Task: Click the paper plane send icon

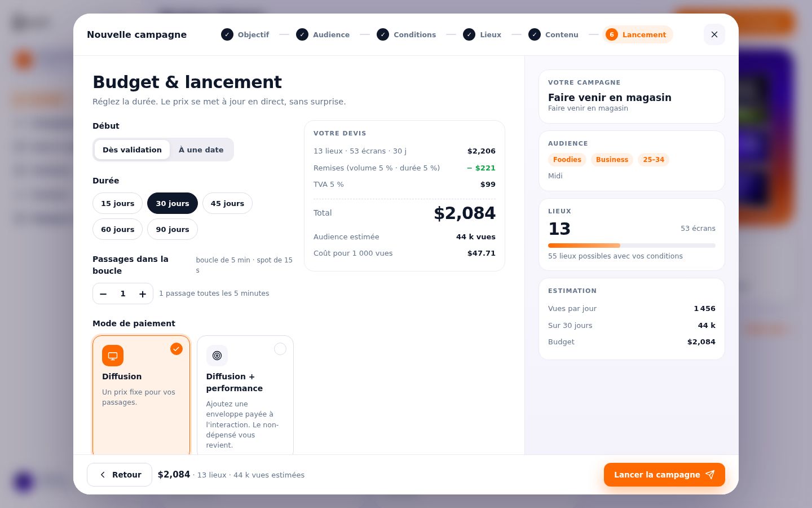Action: 710,475
